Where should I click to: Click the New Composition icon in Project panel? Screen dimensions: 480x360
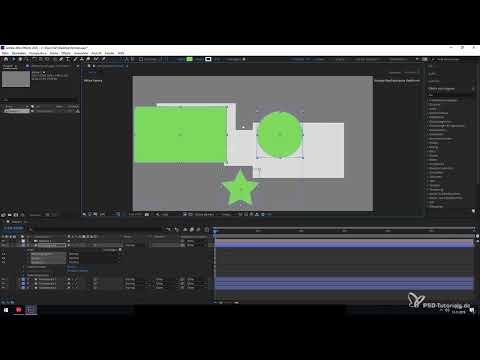point(16,215)
